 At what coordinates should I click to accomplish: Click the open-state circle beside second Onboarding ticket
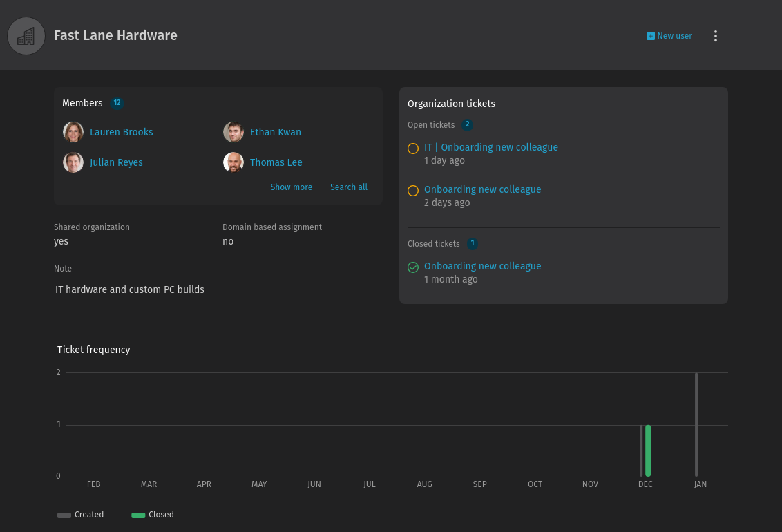tap(413, 190)
